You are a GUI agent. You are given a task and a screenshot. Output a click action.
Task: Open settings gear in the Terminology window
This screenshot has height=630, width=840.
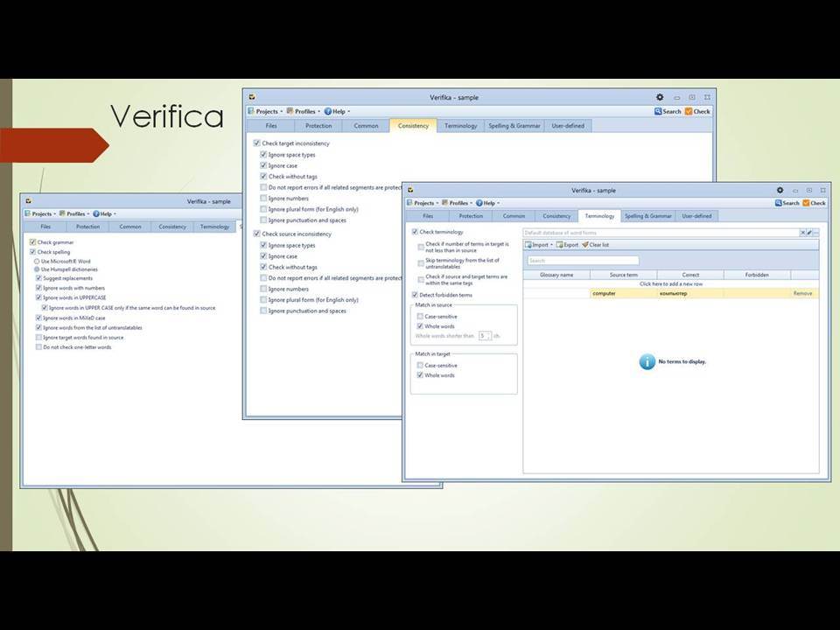coord(780,190)
